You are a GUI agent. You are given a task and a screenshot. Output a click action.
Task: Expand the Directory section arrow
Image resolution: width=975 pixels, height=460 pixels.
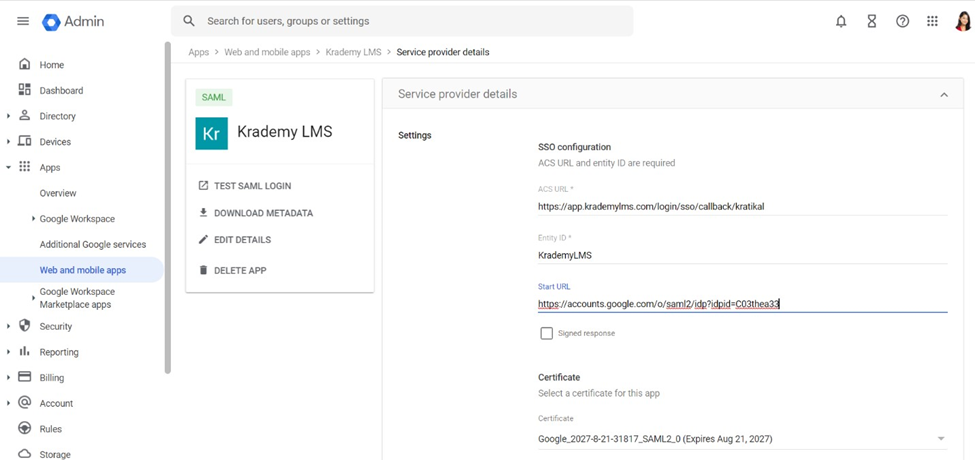point(8,116)
